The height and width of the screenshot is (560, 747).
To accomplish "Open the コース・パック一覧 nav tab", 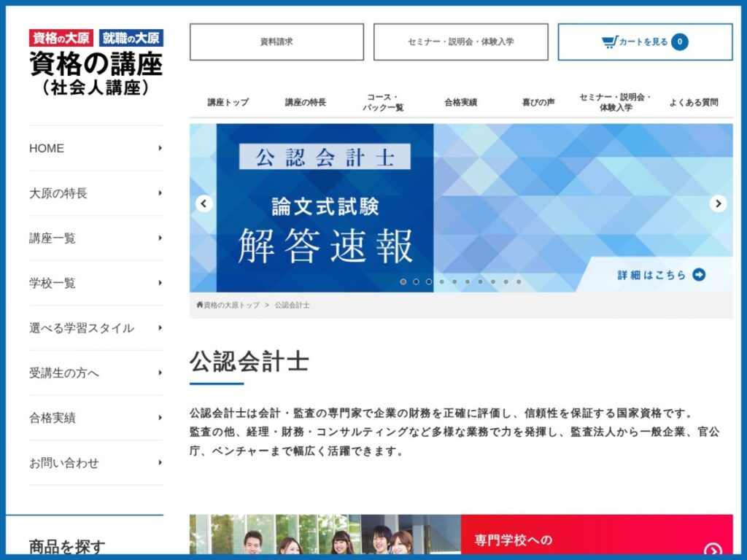I will pos(384,102).
